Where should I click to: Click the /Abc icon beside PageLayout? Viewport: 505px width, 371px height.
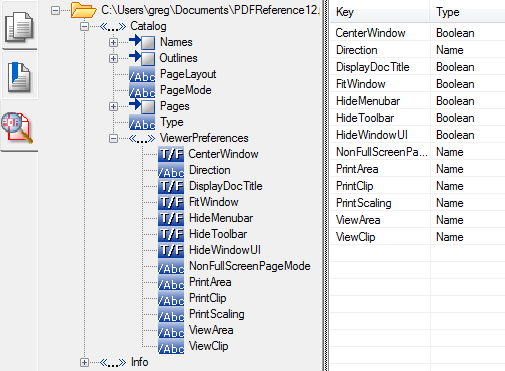coord(142,74)
